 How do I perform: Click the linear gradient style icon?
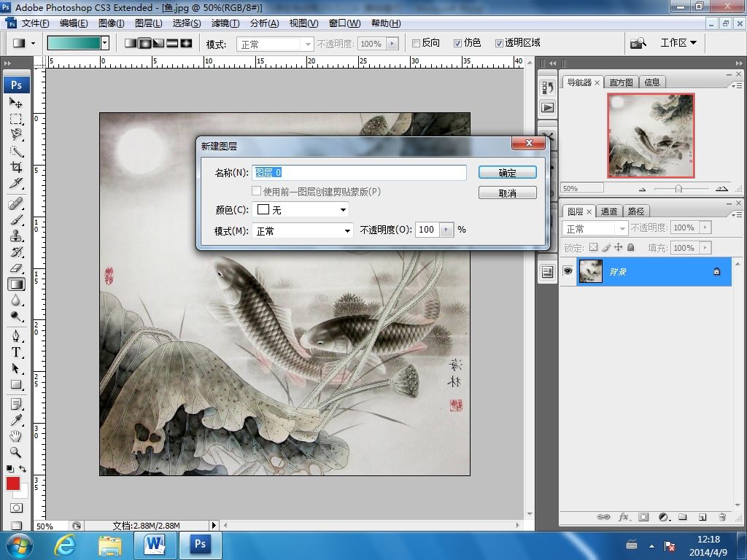130,43
